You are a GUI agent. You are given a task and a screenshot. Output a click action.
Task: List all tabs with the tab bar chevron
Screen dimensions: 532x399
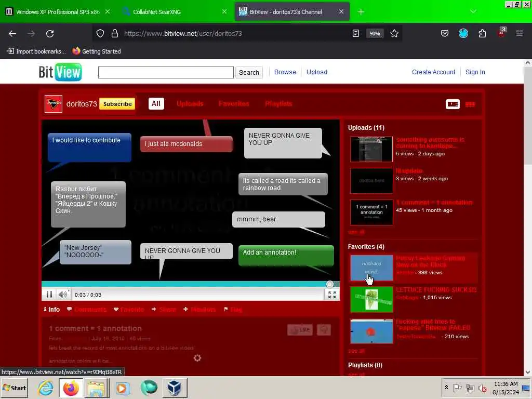(473, 11)
